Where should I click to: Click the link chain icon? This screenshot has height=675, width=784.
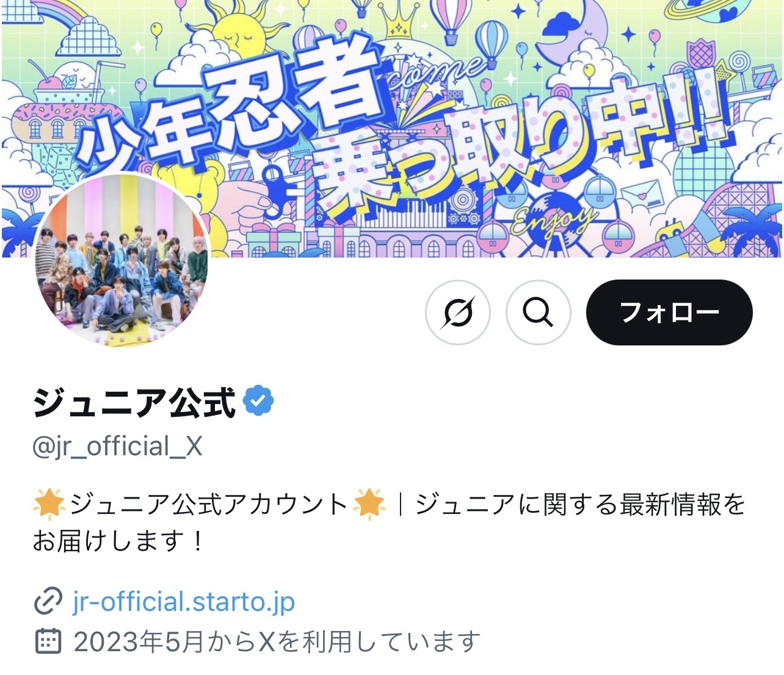click(x=48, y=602)
